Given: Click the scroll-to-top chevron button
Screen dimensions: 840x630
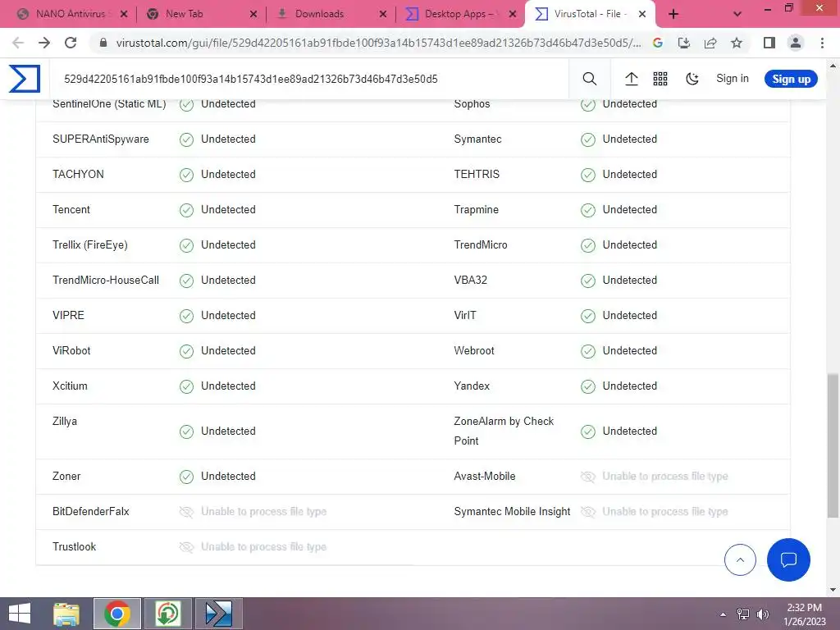Looking at the screenshot, I should (x=740, y=559).
